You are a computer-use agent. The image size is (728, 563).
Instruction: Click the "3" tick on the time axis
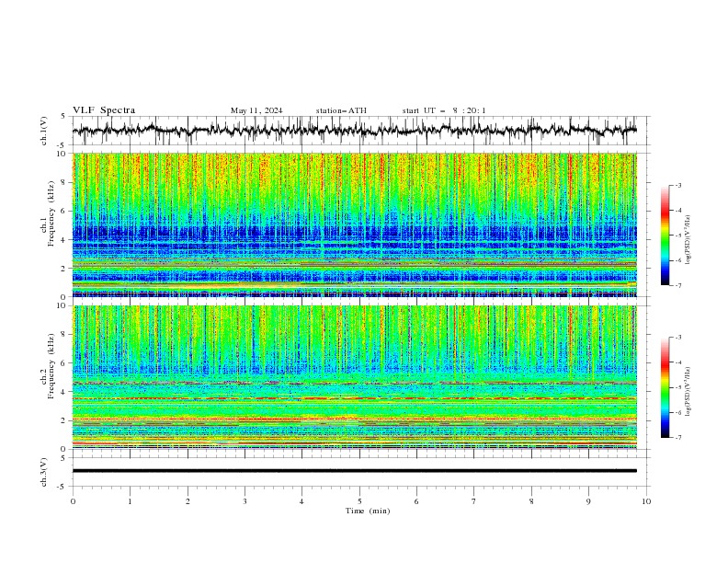click(245, 501)
